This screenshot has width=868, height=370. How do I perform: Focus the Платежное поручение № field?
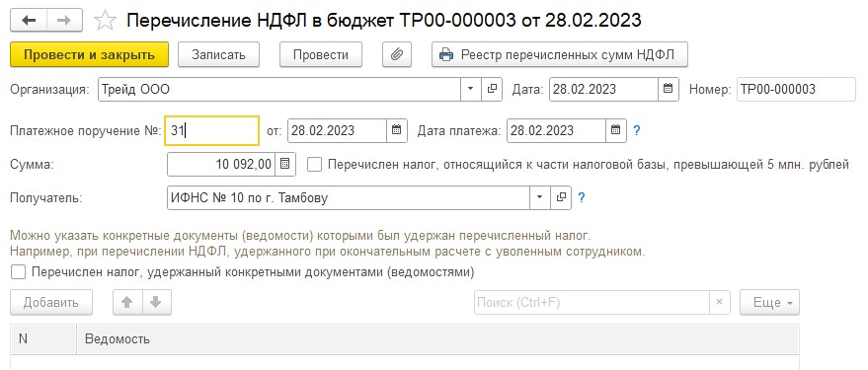(211, 131)
